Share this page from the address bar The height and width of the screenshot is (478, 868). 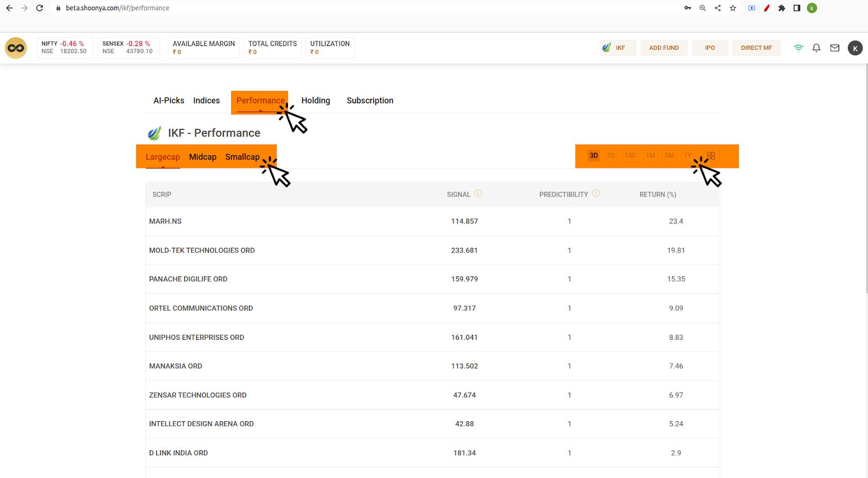718,8
